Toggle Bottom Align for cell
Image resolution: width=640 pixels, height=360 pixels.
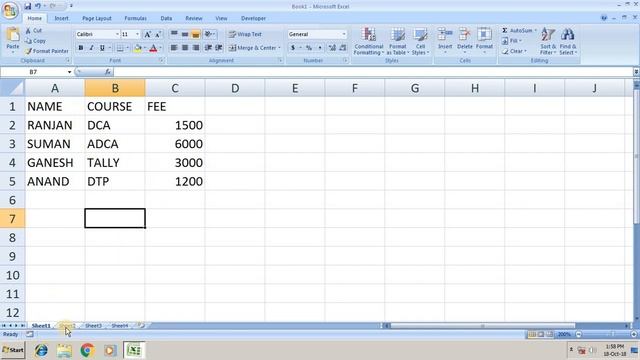196,34
